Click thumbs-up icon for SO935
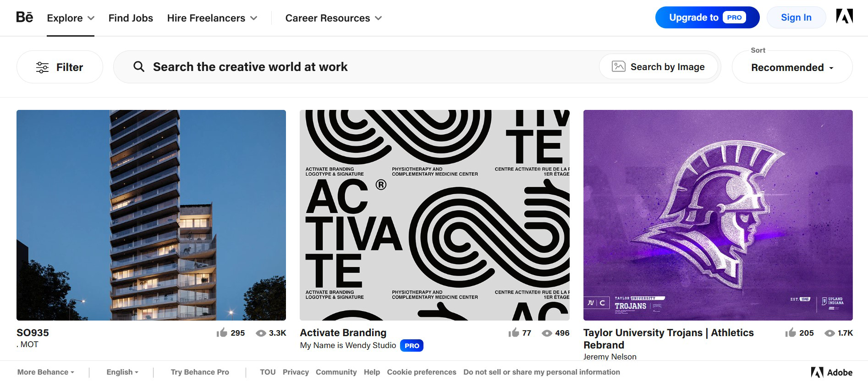868x381 pixels. tap(222, 332)
